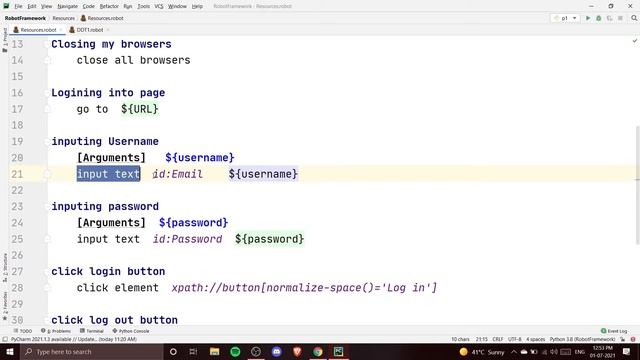Screen dimensions: 640x360
Task: Collapse 'inputing password' keyword fold
Action: point(47,207)
